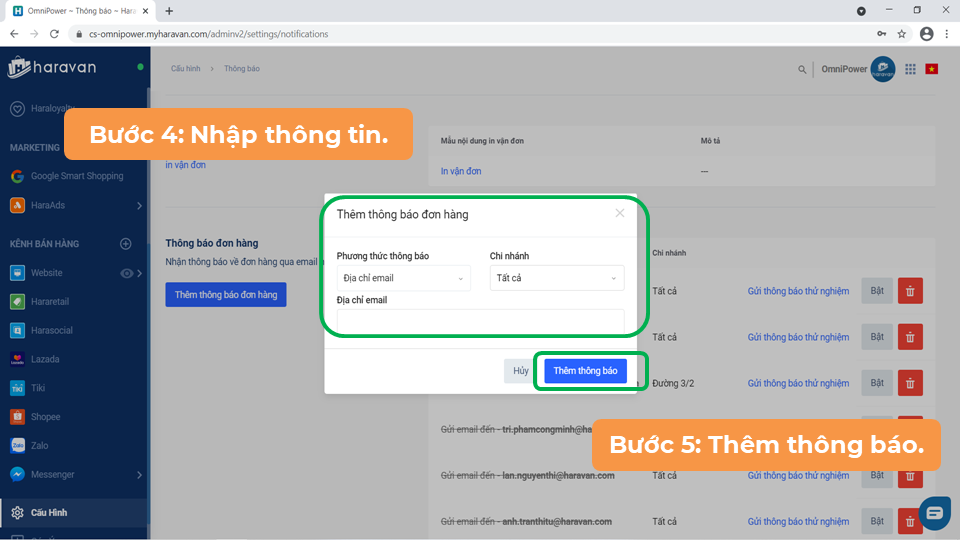Click the Cấu hình breadcrumb
Screen dimensions: 960x540
point(186,69)
